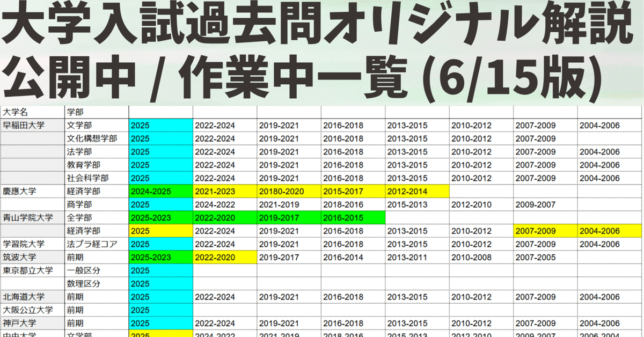Click the 2010-2008 cell

tap(481, 257)
